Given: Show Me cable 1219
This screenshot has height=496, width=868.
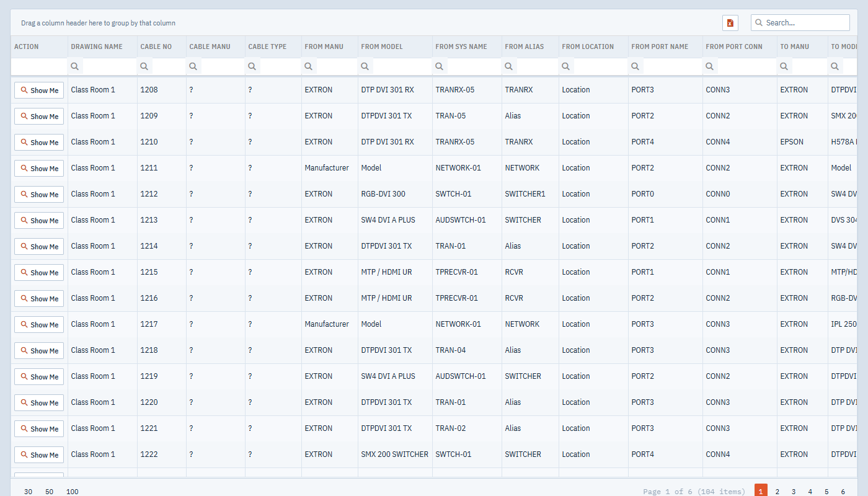Looking at the screenshot, I should point(39,377).
